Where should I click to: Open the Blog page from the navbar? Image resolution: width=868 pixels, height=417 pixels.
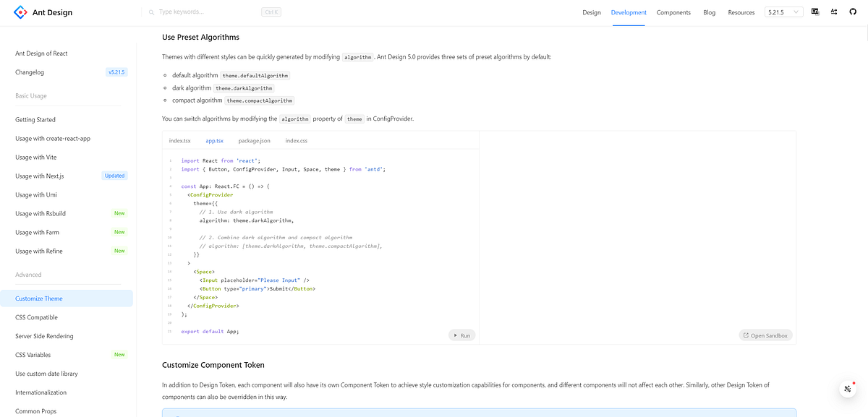(x=709, y=12)
